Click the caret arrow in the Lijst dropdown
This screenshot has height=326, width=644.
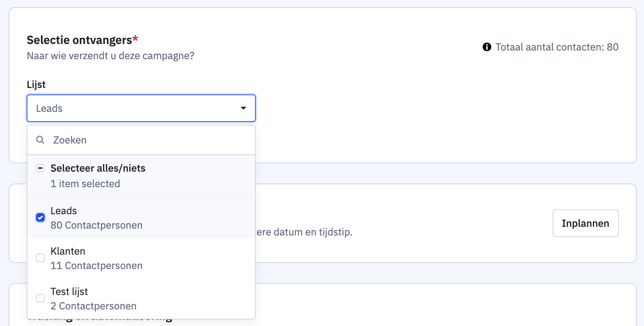(x=243, y=108)
